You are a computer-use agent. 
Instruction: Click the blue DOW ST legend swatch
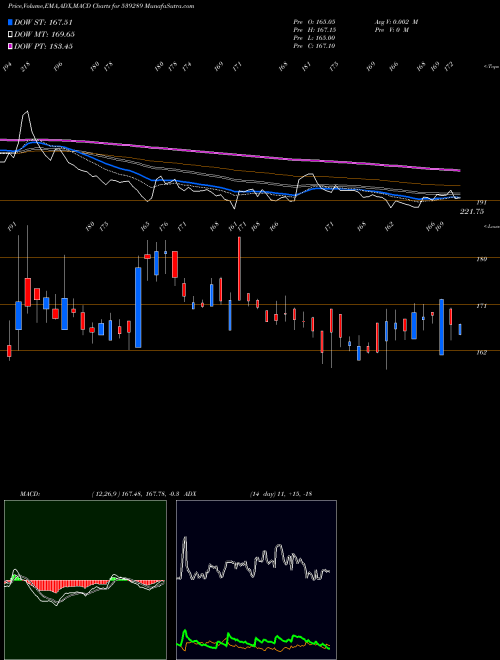[11, 22]
